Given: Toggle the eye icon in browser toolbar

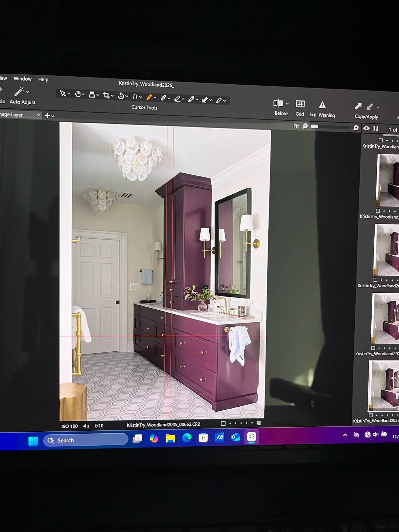Looking at the screenshot, I should [366, 128].
